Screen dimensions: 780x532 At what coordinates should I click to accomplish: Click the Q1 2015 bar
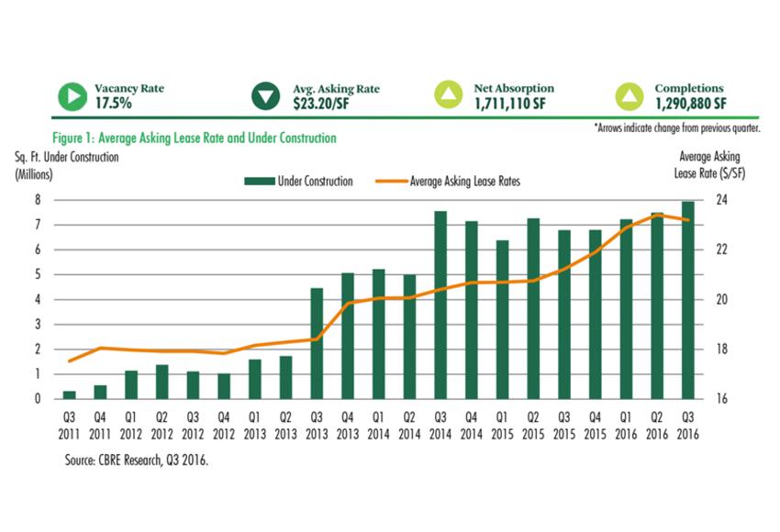click(503, 320)
